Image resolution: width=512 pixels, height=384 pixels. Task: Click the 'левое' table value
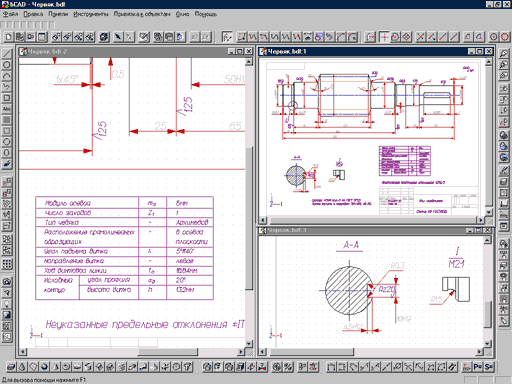click(185, 261)
